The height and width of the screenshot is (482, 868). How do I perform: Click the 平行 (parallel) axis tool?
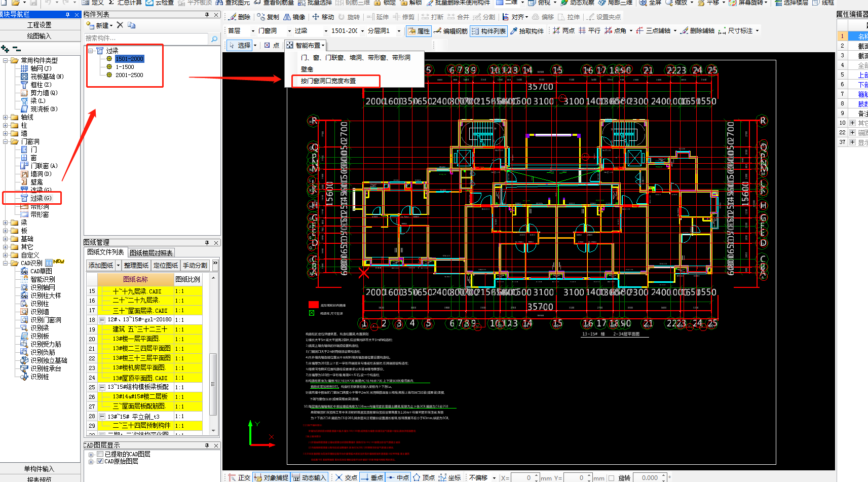coord(589,31)
